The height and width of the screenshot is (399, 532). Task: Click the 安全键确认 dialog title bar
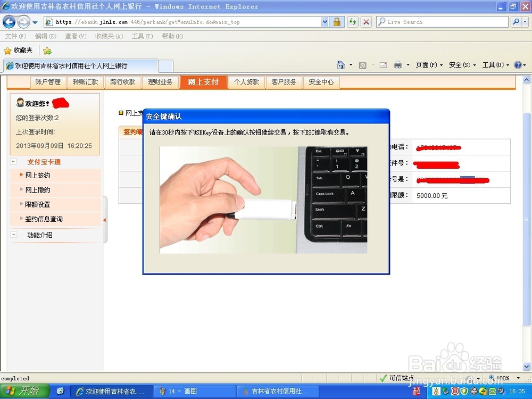(266, 117)
